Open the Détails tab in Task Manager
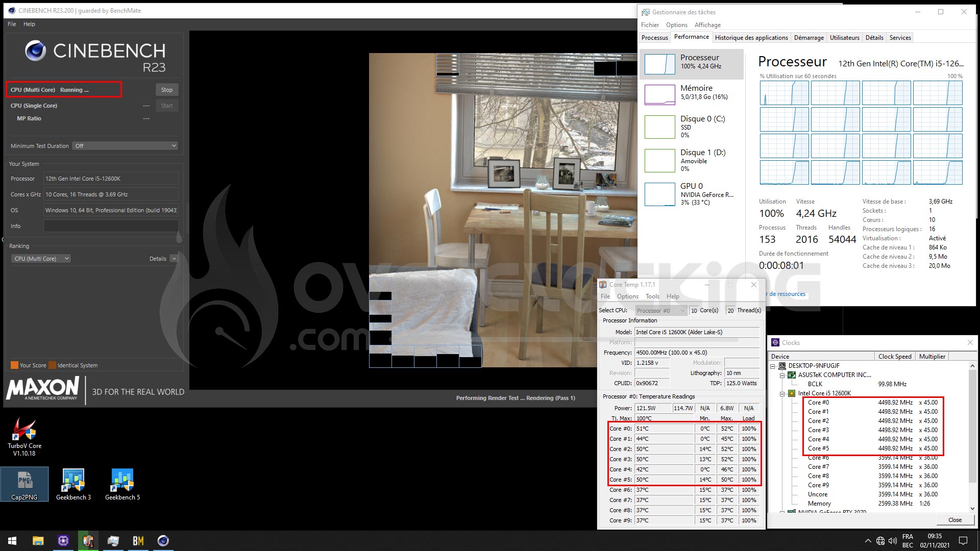This screenshot has height=551, width=980. pos(874,38)
